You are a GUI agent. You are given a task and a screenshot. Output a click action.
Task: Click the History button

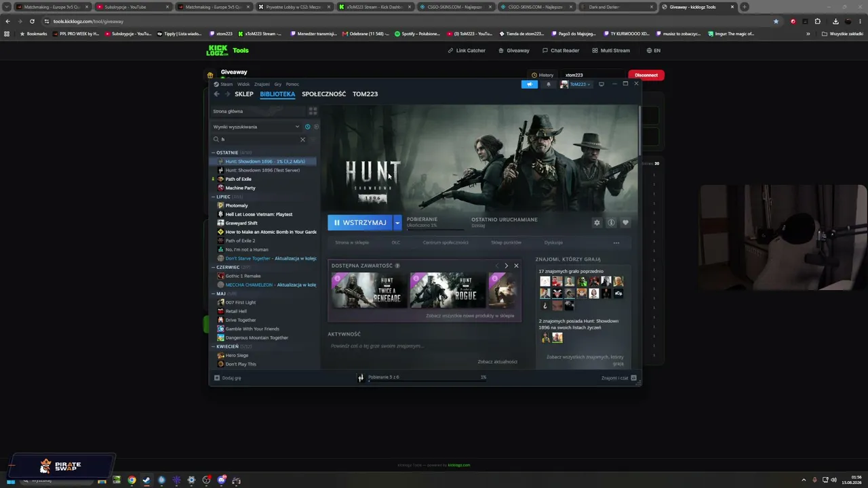(542, 75)
